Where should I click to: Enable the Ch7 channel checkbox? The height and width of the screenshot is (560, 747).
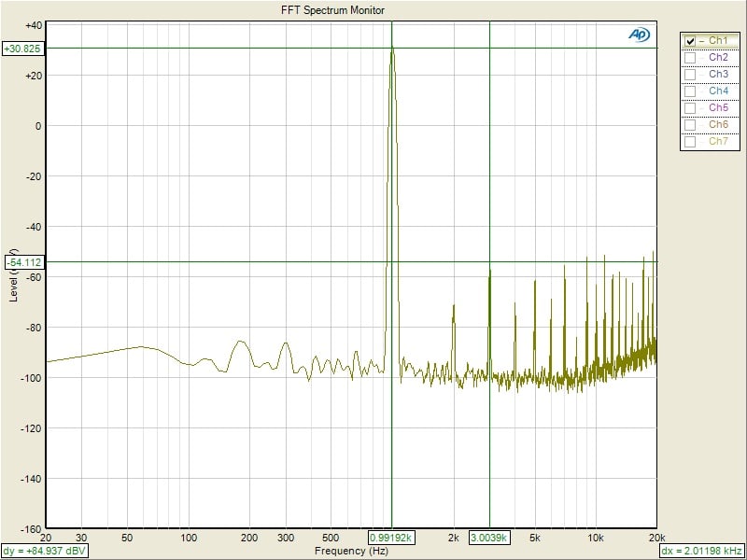pyautogui.click(x=690, y=142)
